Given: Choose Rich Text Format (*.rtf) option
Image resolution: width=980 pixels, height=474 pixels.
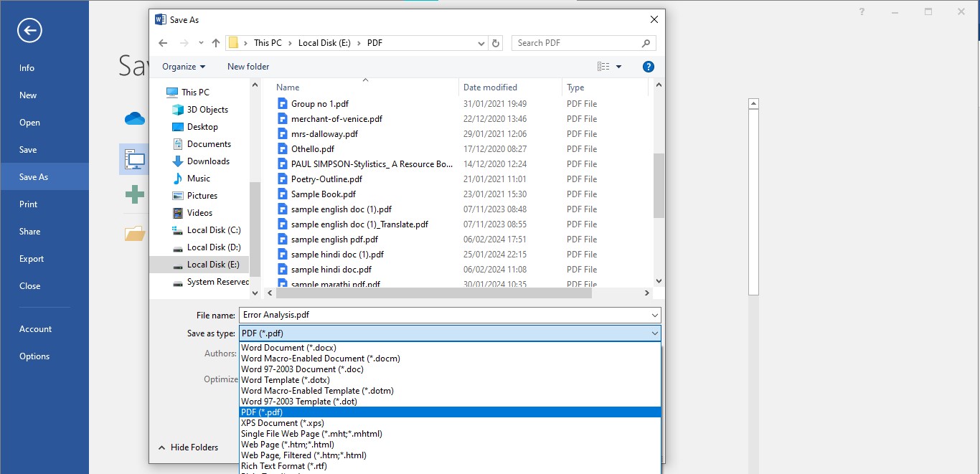Looking at the screenshot, I should point(284,466).
